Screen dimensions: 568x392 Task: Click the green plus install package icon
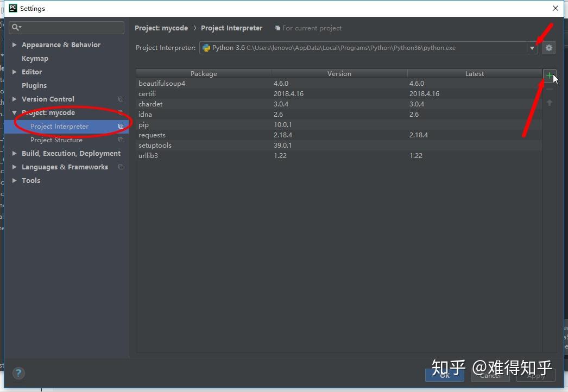point(549,75)
